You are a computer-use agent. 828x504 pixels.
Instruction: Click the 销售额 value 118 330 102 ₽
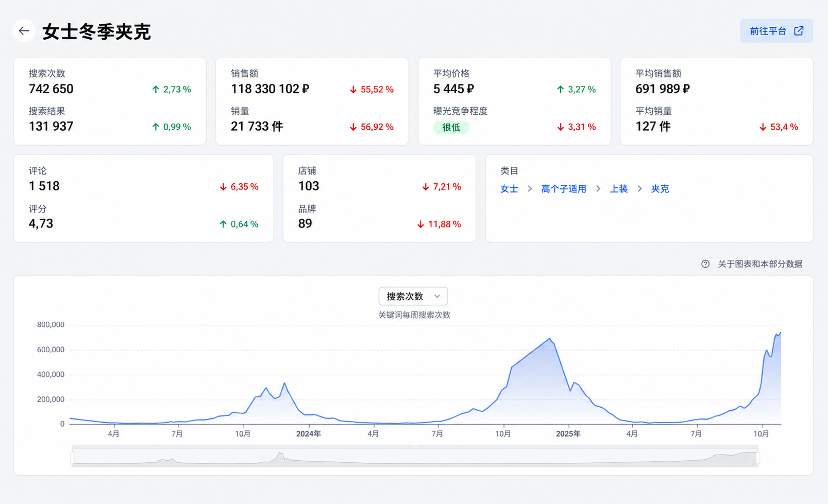[270, 89]
